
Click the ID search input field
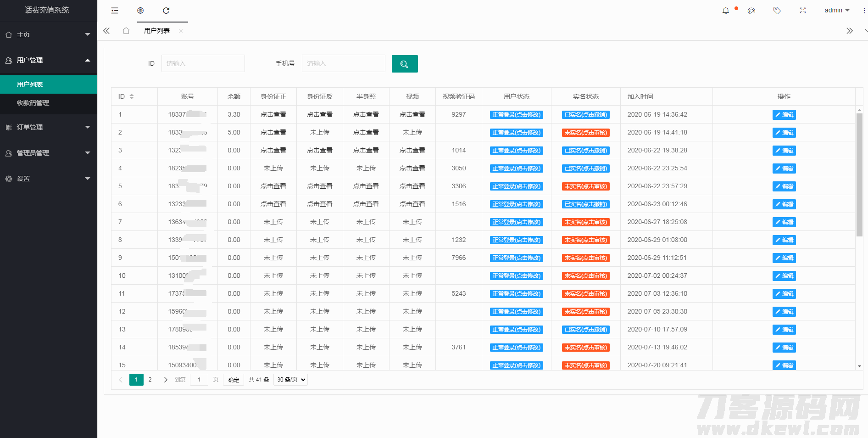tap(203, 63)
